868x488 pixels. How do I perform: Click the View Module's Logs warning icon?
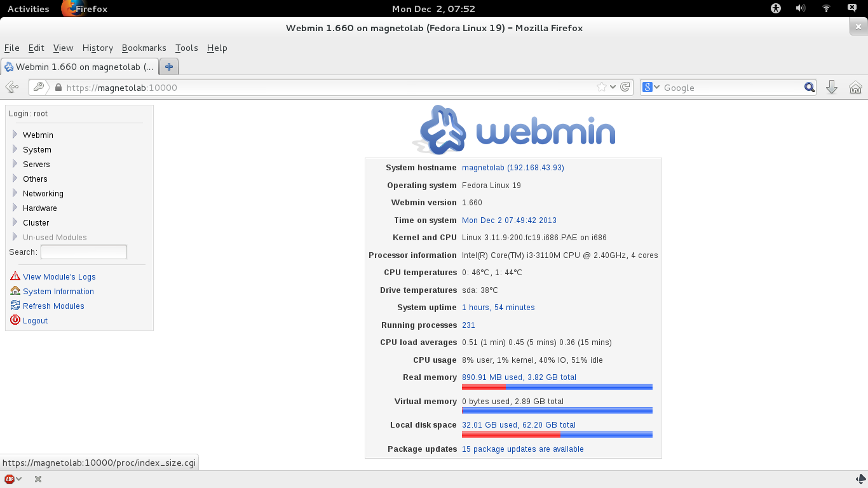(x=14, y=276)
